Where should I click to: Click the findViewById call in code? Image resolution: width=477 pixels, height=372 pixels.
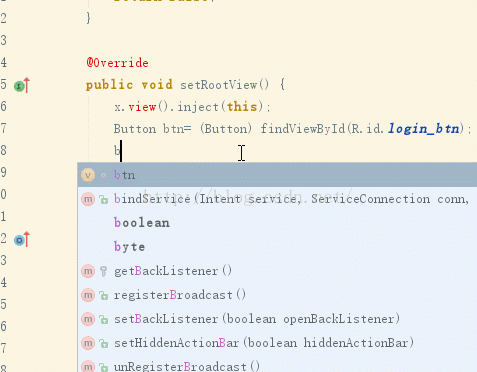(303, 129)
